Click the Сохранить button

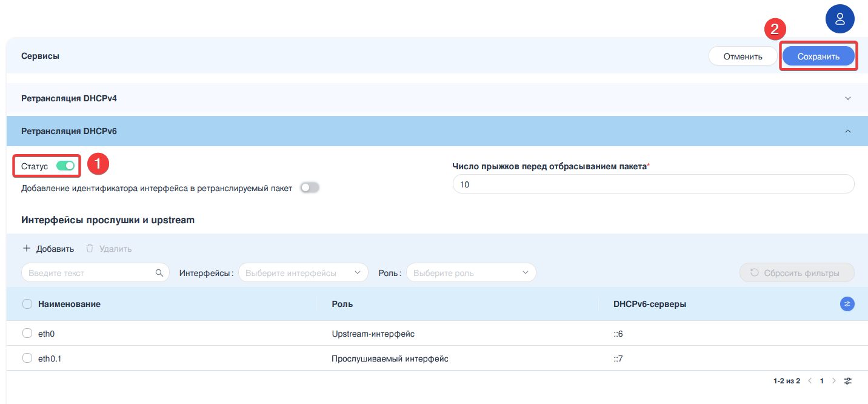tap(818, 56)
